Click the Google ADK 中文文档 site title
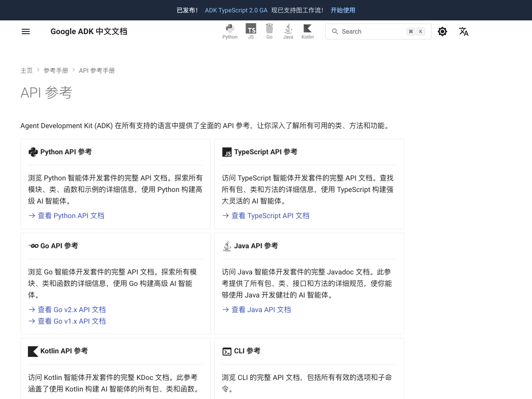The width and height of the screenshot is (532, 399). tap(89, 31)
